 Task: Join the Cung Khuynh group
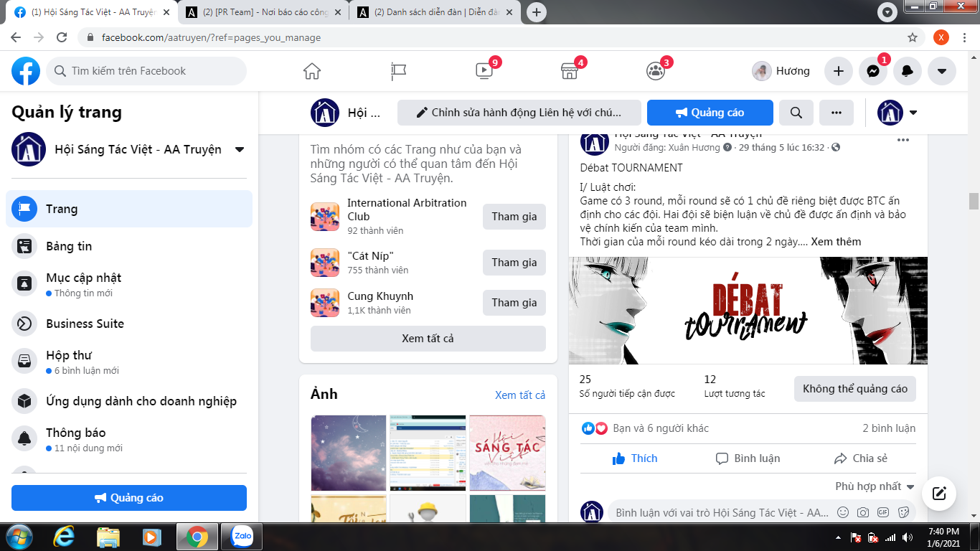pyautogui.click(x=514, y=303)
